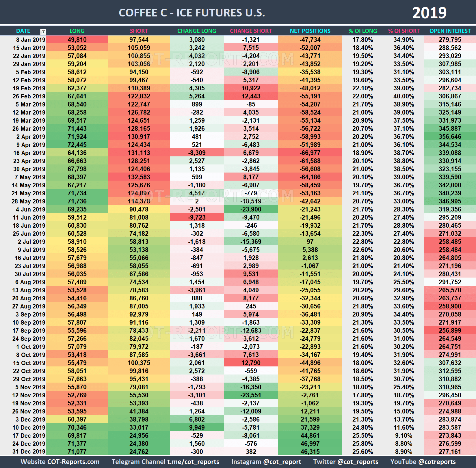Click the SHORT column header
Screen dimensions: 476x468
pyautogui.click(x=139, y=31)
